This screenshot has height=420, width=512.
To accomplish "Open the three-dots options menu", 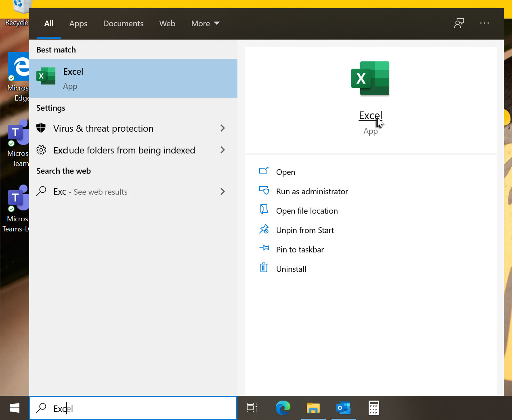I will [x=484, y=23].
